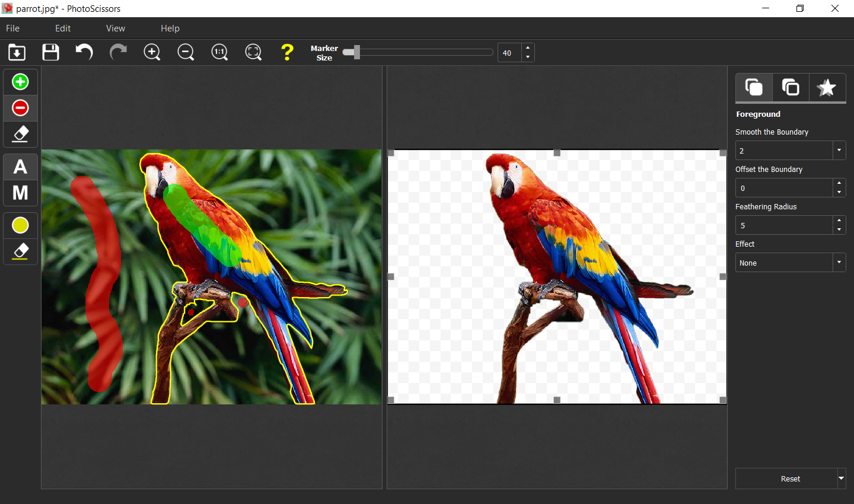Switch to the Background settings tab
Viewport: 854px width, 504px height.
(x=791, y=88)
